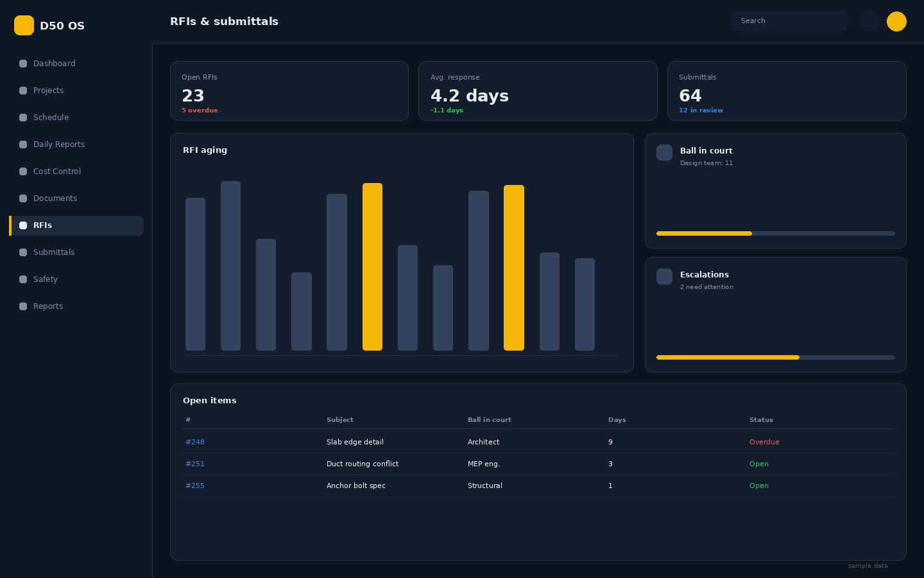Open RFI #248 link
924x578 pixels.
(x=195, y=442)
